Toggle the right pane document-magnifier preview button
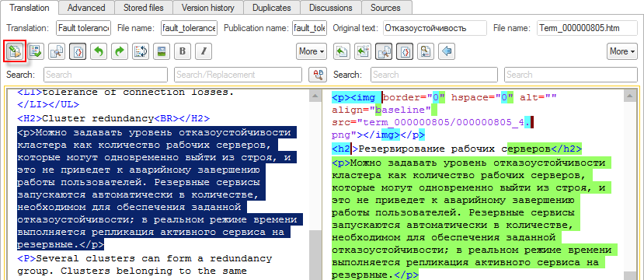 pos(384,51)
